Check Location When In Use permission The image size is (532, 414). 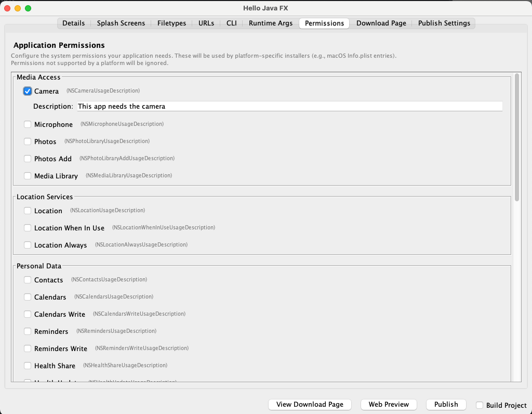tap(28, 228)
